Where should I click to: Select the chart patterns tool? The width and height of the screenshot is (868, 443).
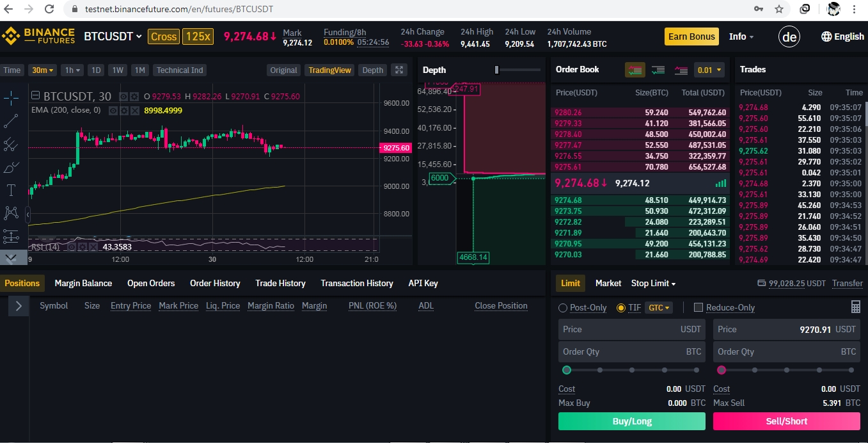point(11,213)
